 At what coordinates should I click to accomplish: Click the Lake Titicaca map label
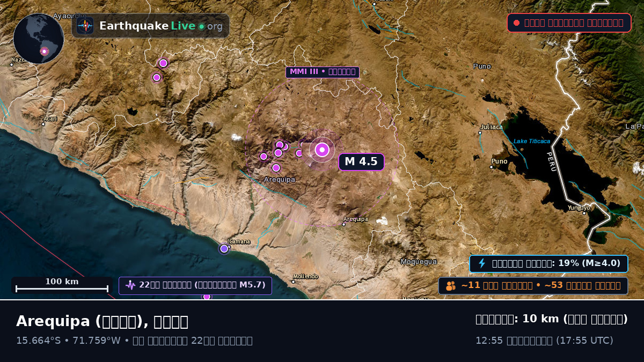pos(532,141)
